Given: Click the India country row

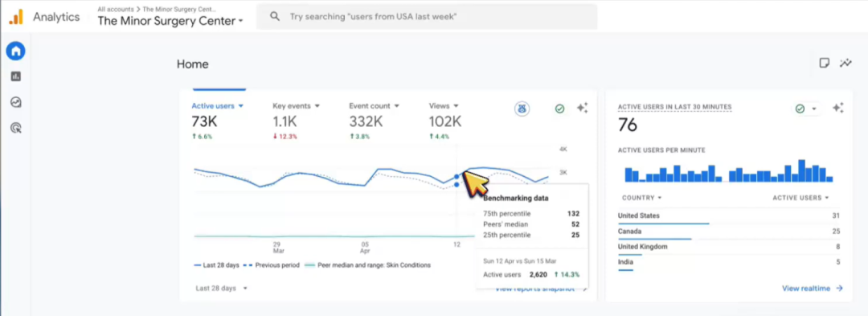Looking at the screenshot, I should [729, 262].
